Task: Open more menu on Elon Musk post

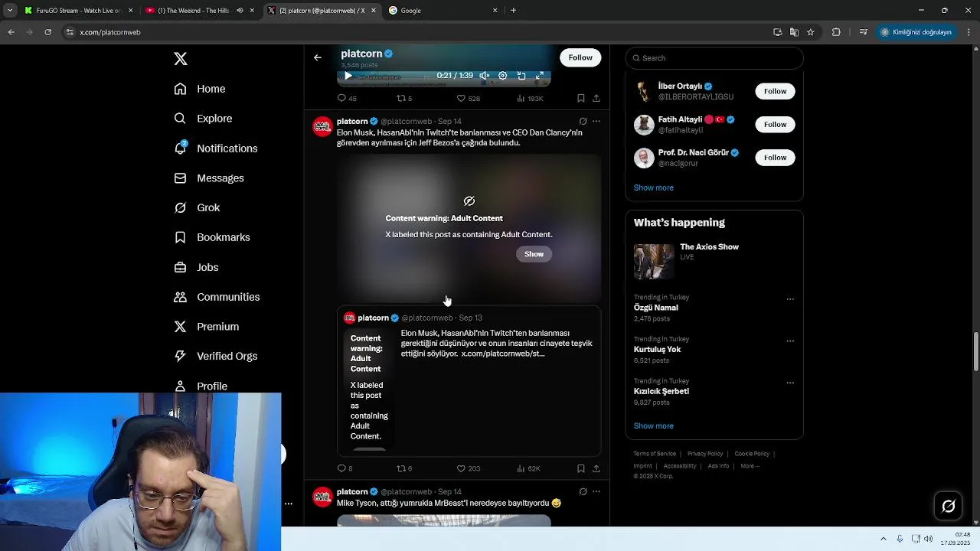Action: [x=596, y=121]
